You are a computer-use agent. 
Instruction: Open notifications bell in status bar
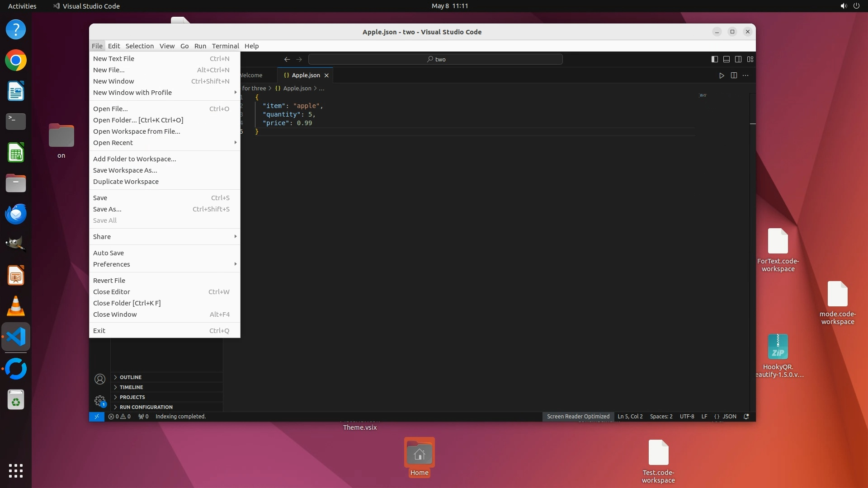746,417
